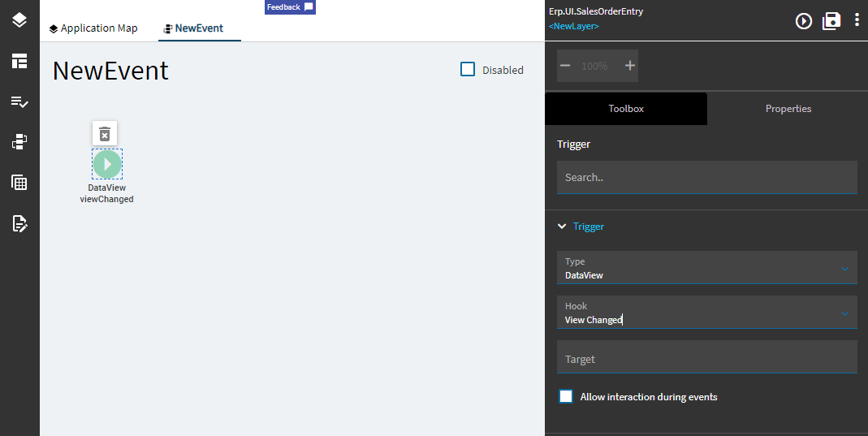Enable Allow interaction during events

tap(566, 397)
